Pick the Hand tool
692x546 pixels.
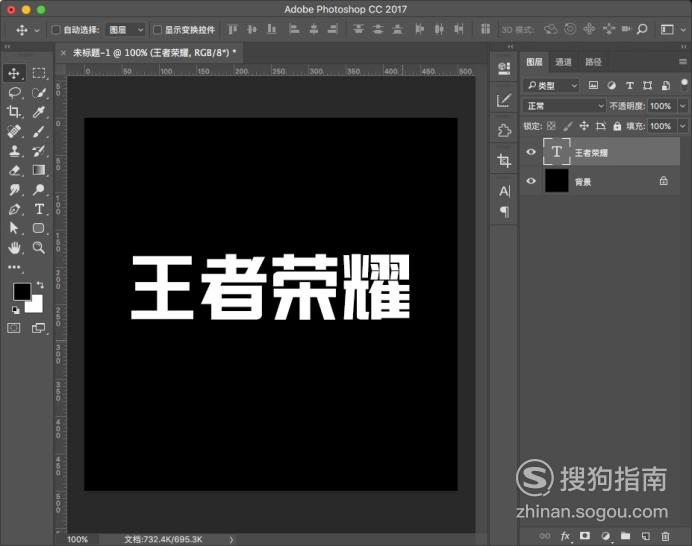(x=14, y=248)
